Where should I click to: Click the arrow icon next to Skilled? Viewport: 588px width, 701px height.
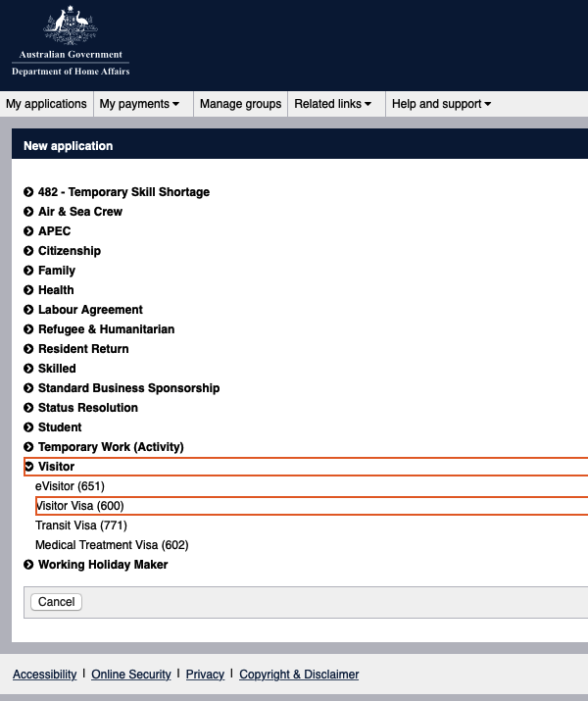pos(29,369)
